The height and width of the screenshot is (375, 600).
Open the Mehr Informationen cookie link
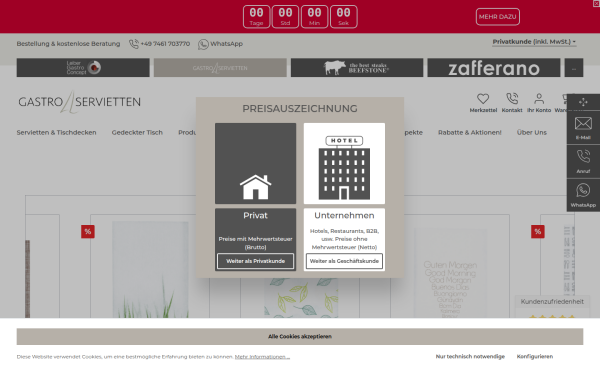(262, 357)
